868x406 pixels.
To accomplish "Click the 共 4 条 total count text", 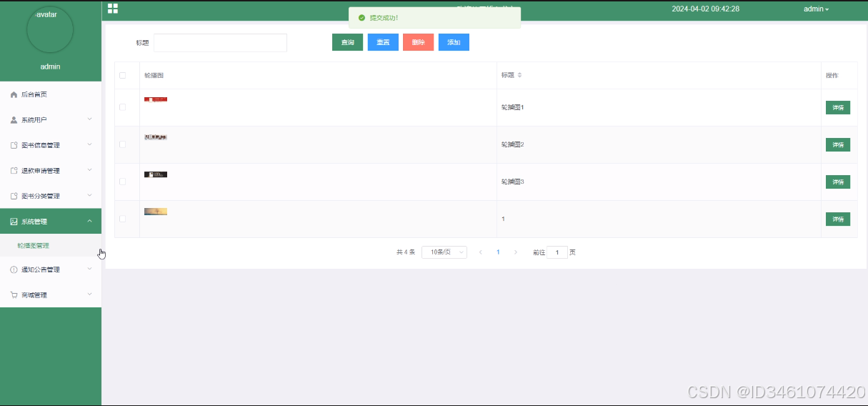I will [x=406, y=252].
